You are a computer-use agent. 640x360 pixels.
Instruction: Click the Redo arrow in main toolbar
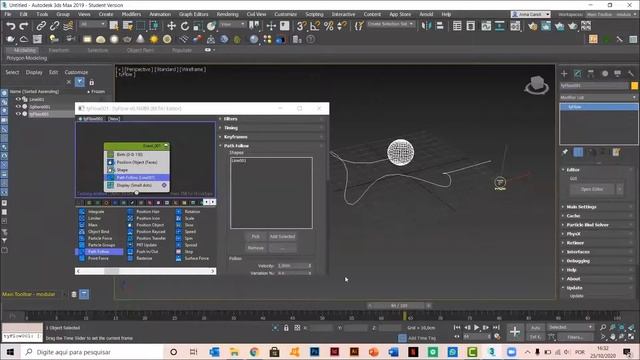(x=24, y=26)
